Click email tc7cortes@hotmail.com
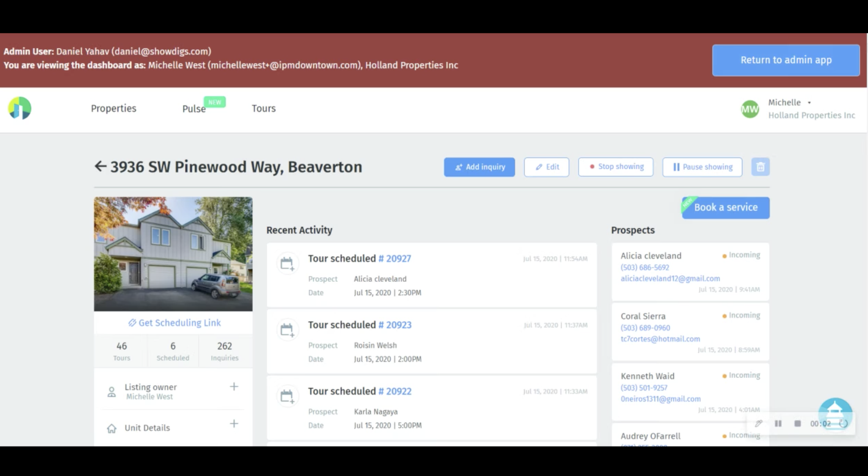Image resolution: width=868 pixels, height=476 pixels. point(660,339)
